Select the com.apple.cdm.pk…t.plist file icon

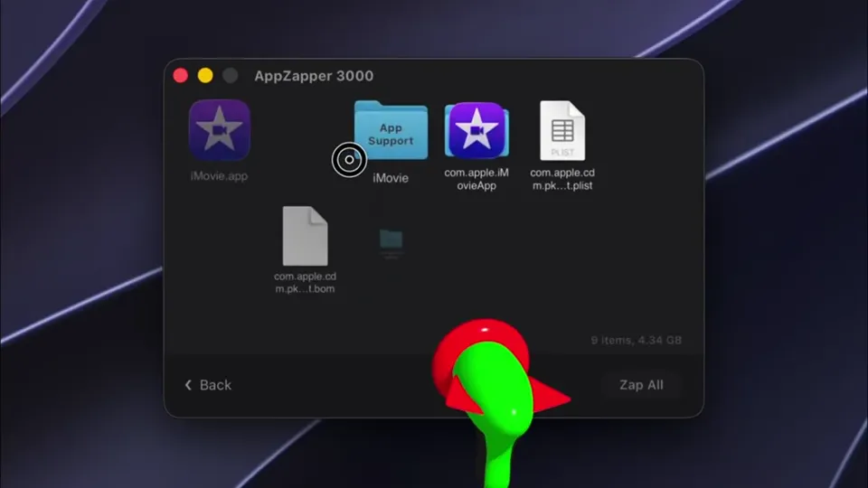(562, 130)
